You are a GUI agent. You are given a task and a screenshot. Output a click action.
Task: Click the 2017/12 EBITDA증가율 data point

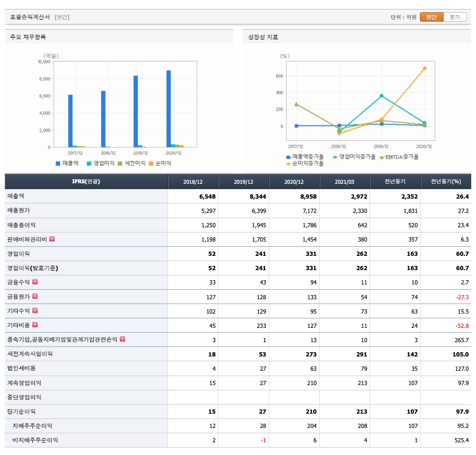tap(296, 104)
